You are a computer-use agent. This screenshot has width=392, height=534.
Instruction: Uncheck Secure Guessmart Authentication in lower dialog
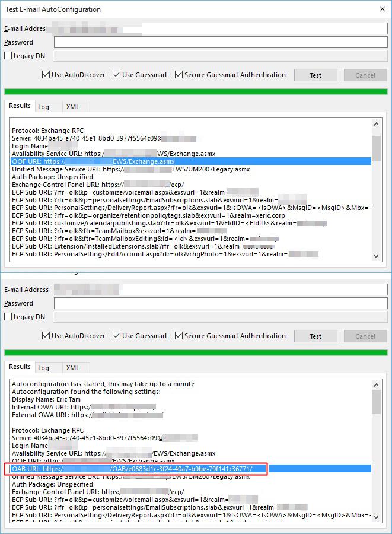click(x=179, y=336)
